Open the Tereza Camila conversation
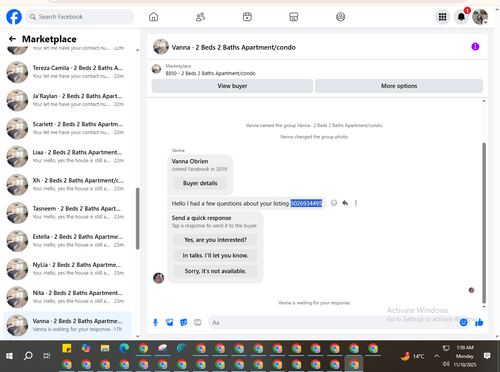The height and width of the screenshot is (372, 500). coord(67,72)
